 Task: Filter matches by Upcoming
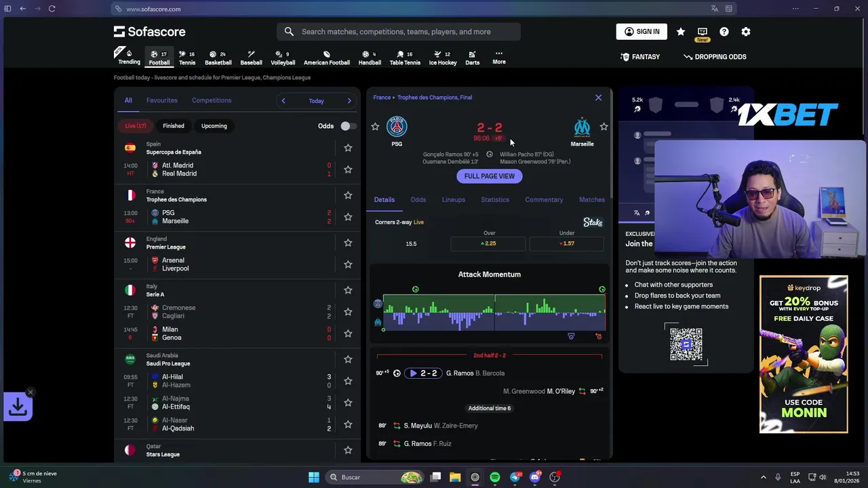click(214, 126)
